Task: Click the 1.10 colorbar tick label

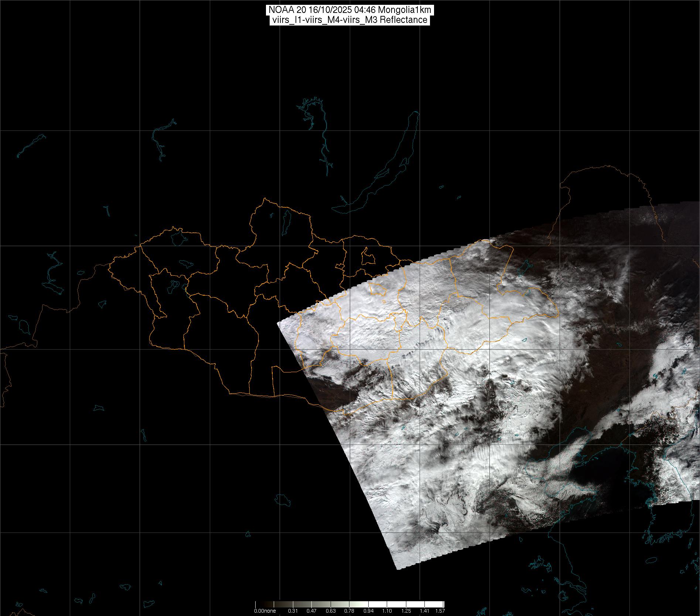Action: (x=387, y=611)
